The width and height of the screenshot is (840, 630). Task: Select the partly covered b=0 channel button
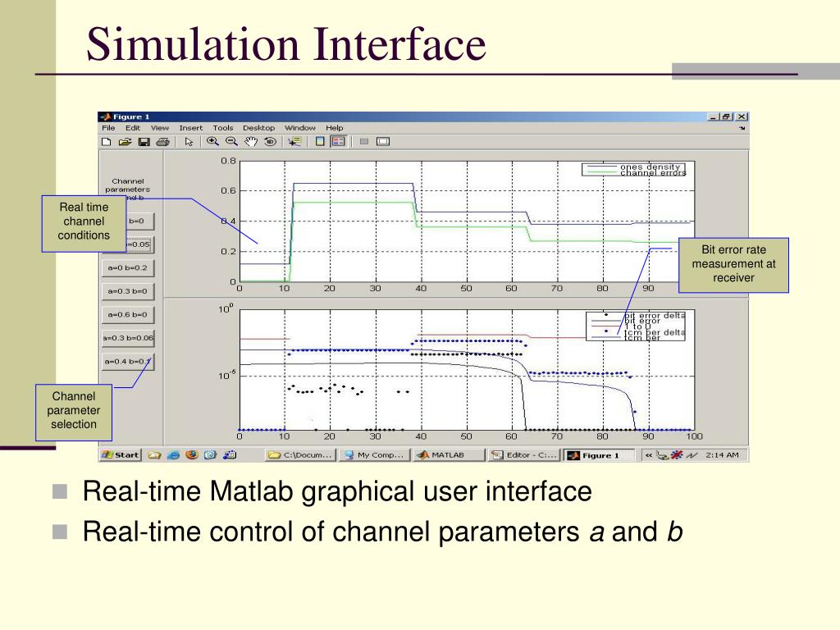click(x=139, y=221)
